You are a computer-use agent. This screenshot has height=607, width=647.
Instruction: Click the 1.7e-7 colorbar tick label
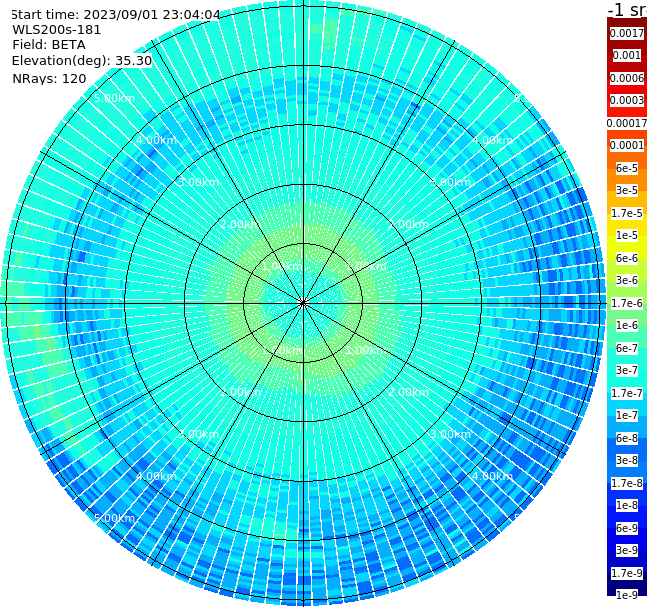[627, 393]
